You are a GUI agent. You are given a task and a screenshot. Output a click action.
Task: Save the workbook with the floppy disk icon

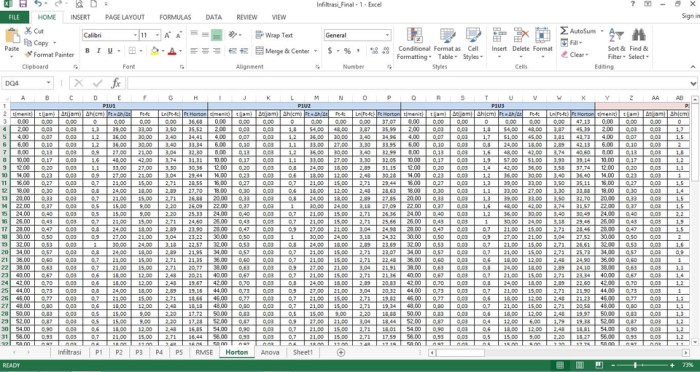coord(22,4)
